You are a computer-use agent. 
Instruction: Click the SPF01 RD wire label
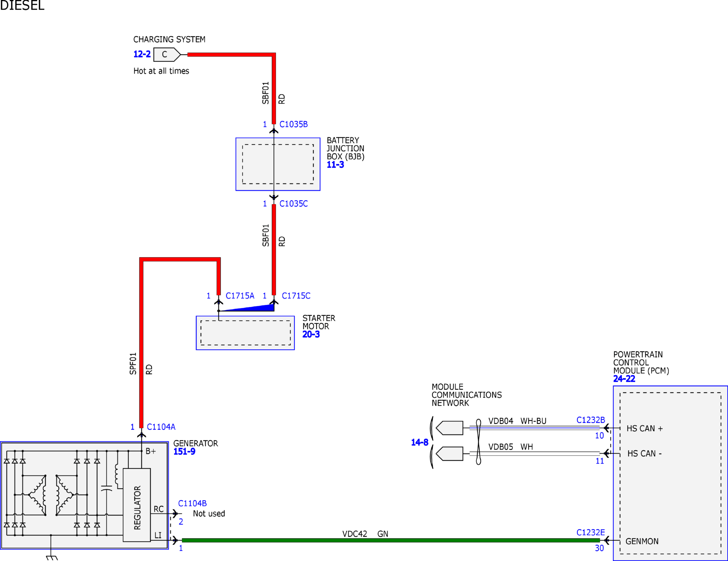point(141,364)
